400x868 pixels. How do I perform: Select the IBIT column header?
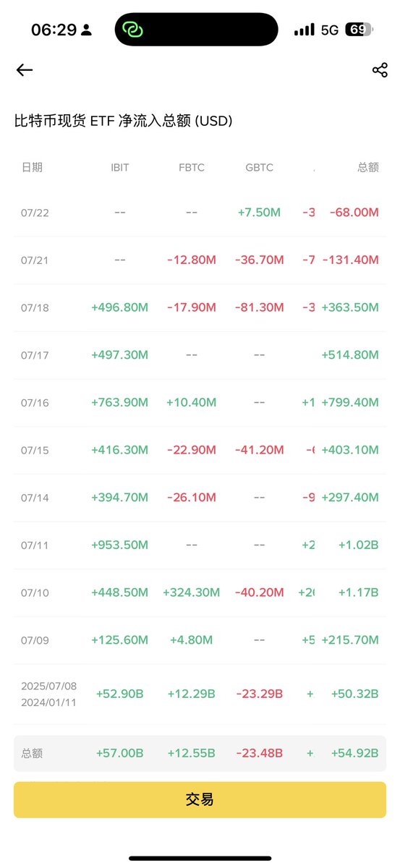click(120, 167)
